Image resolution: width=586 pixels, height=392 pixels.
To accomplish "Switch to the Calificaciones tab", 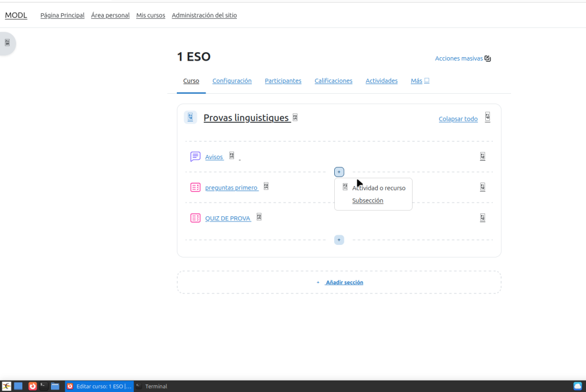I will point(333,81).
